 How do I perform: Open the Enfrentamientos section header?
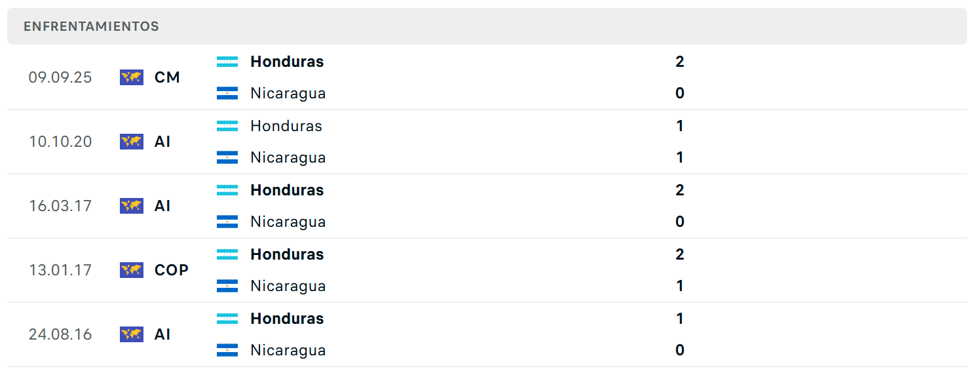pos(487,26)
